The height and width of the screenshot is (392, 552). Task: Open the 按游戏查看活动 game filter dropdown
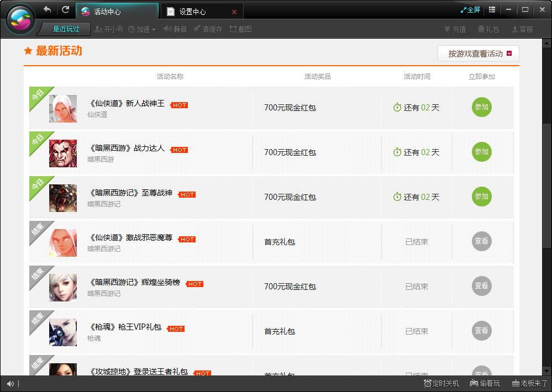(x=475, y=53)
